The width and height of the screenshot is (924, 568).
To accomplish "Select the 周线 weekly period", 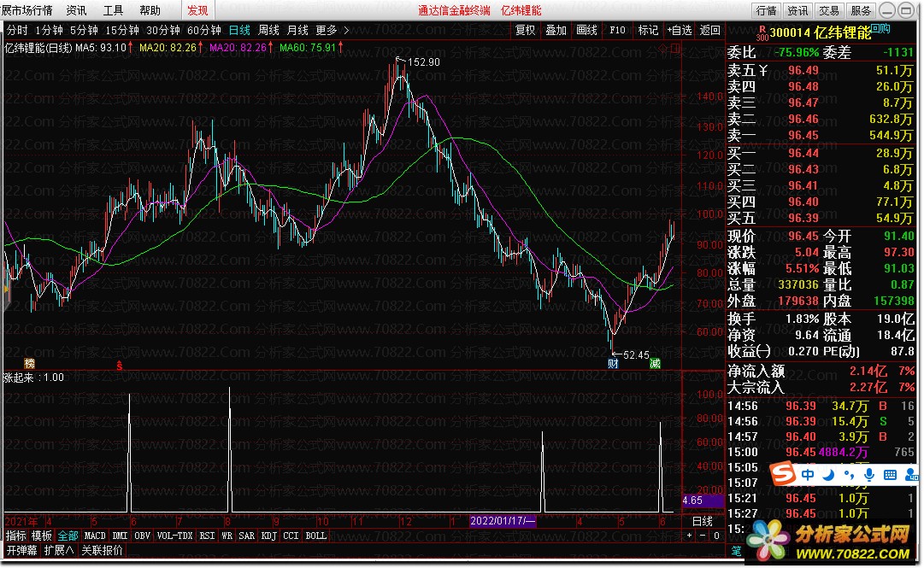I will [x=268, y=30].
